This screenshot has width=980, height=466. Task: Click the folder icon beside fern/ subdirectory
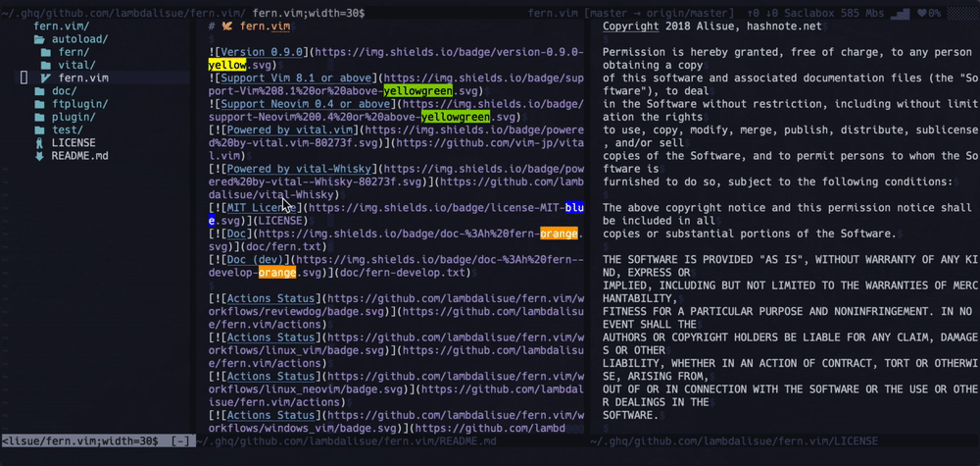[46, 52]
